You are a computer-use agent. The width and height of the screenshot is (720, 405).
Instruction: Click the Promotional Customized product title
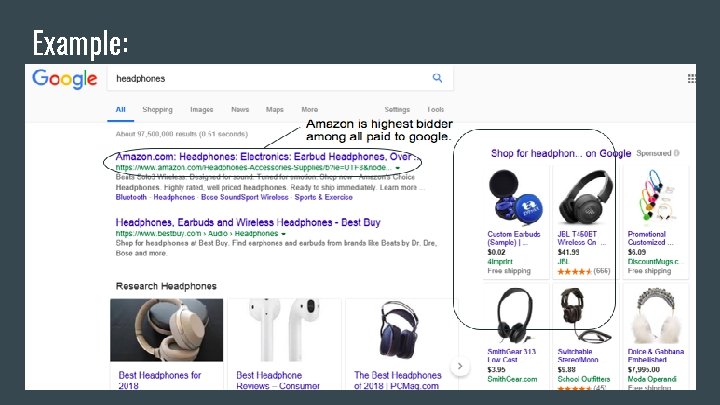[651, 238]
